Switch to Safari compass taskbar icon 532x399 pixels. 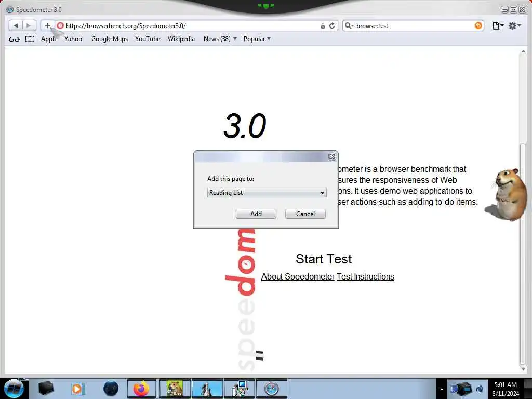click(271, 389)
